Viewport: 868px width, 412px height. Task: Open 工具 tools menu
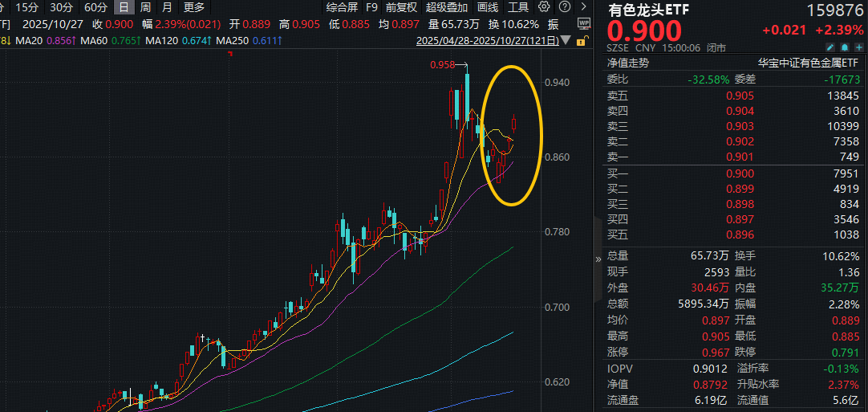(x=518, y=7)
